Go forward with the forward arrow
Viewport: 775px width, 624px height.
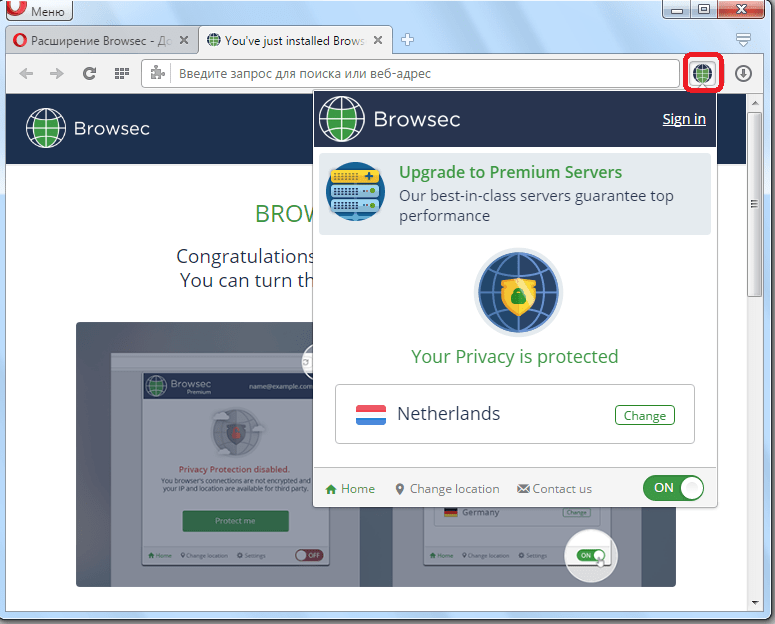(57, 74)
